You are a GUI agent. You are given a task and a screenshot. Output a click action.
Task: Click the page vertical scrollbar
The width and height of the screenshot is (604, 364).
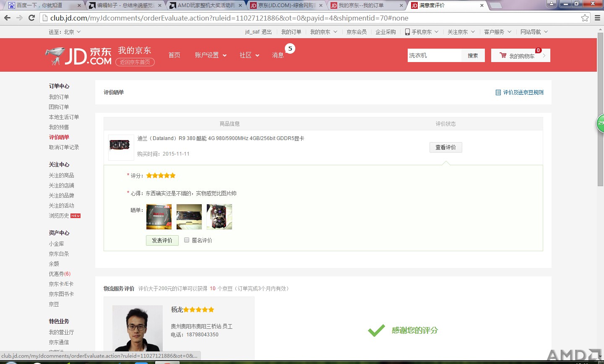tap(601, 109)
